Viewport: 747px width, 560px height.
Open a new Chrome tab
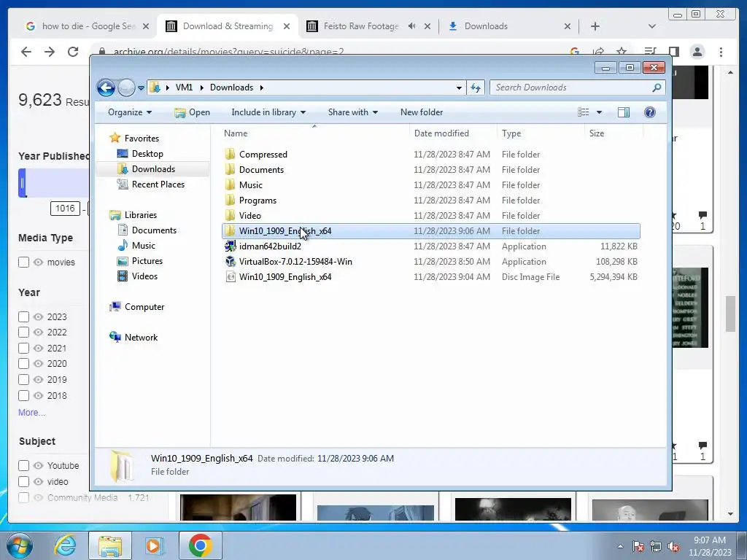(595, 26)
